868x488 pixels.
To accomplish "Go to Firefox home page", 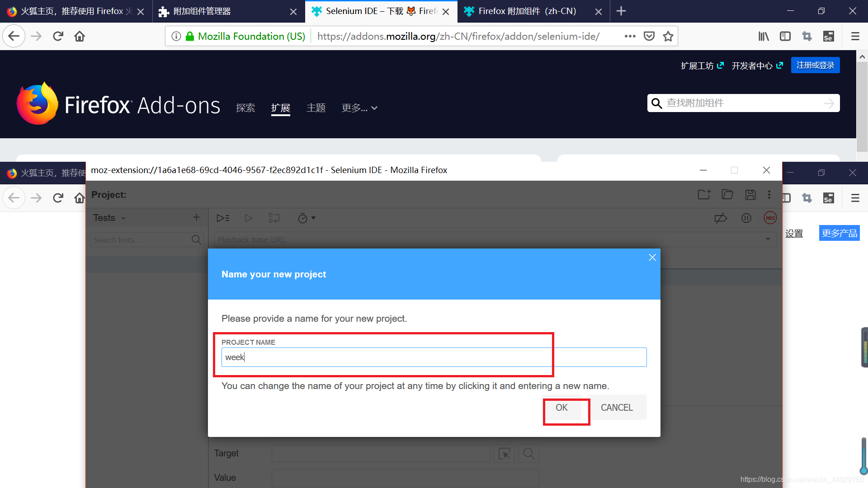I will 80,36.
